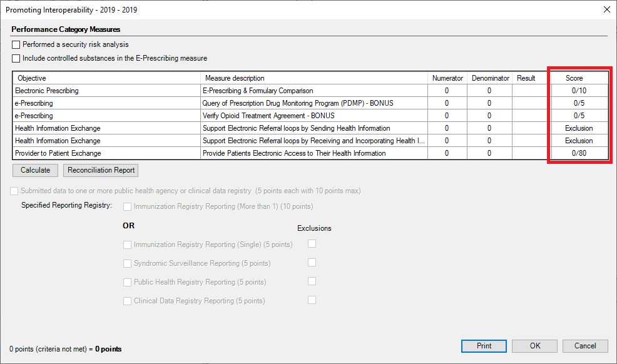The height and width of the screenshot is (364, 617).
Task: Check 'Performed a security risk analysis' box
Action: coord(16,45)
